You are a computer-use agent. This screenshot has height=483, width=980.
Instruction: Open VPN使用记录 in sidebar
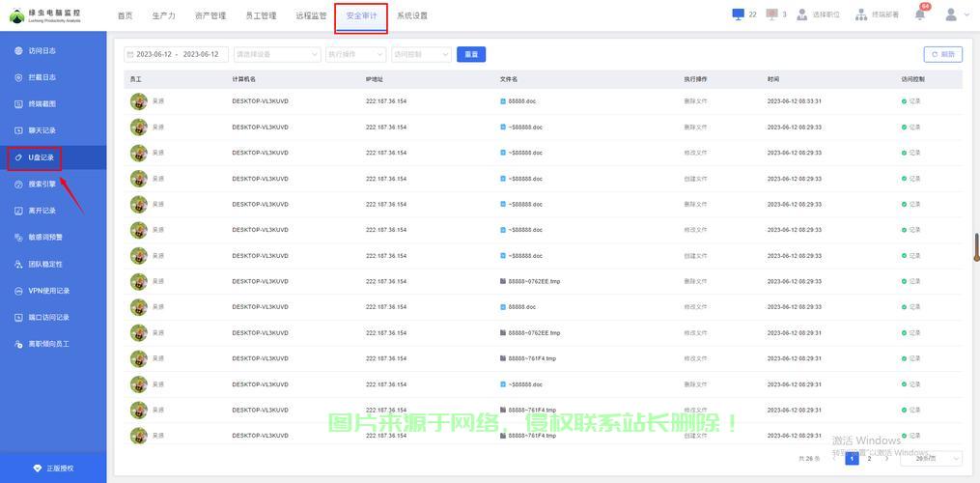pyautogui.click(x=48, y=291)
